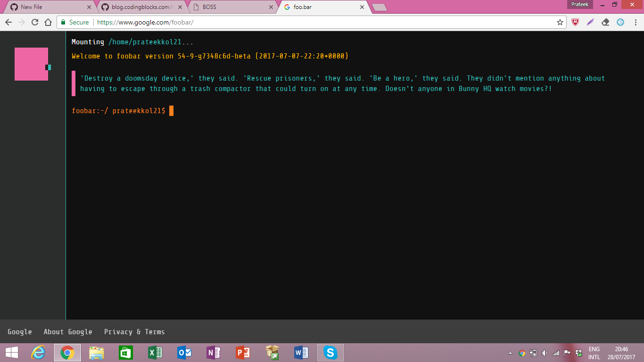Open the box-package taskbar icon
Image resolution: width=644 pixels, height=362 pixels.
pyautogui.click(x=272, y=353)
